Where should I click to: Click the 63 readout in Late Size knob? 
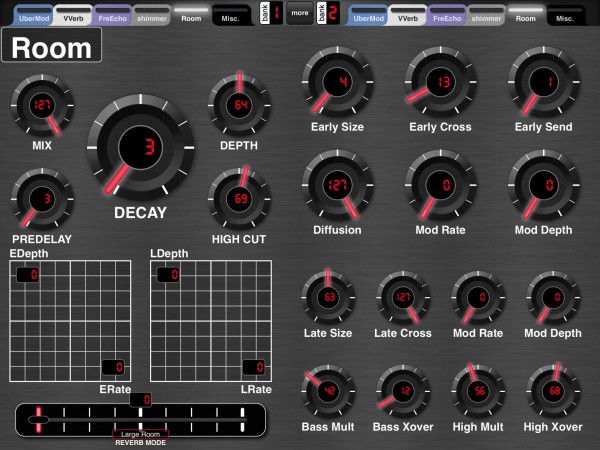tap(328, 297)
